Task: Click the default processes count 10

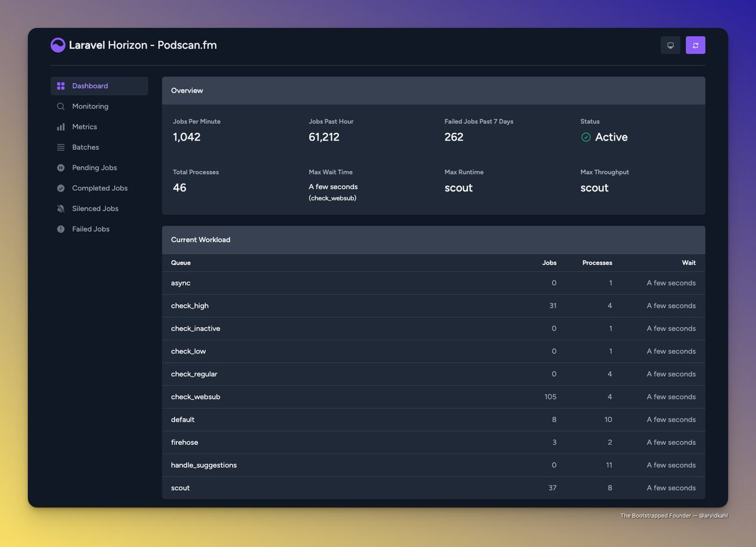Action: click(x=608, y=420)
